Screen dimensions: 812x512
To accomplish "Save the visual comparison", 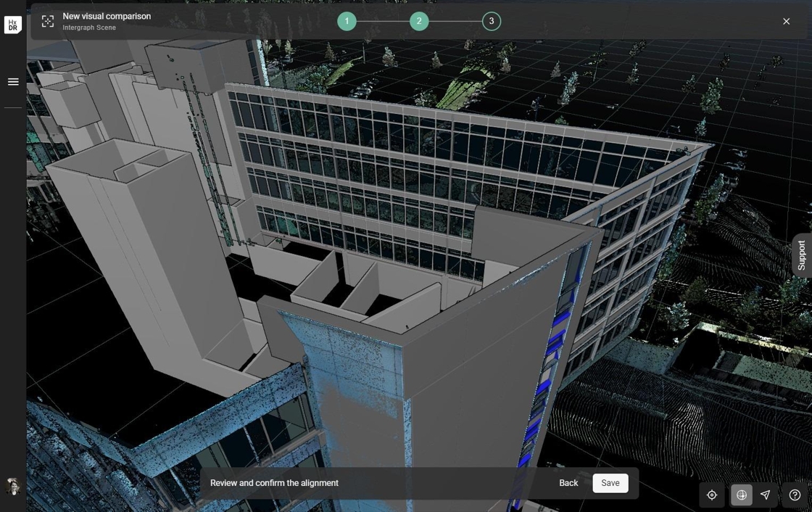I will 610,483.
